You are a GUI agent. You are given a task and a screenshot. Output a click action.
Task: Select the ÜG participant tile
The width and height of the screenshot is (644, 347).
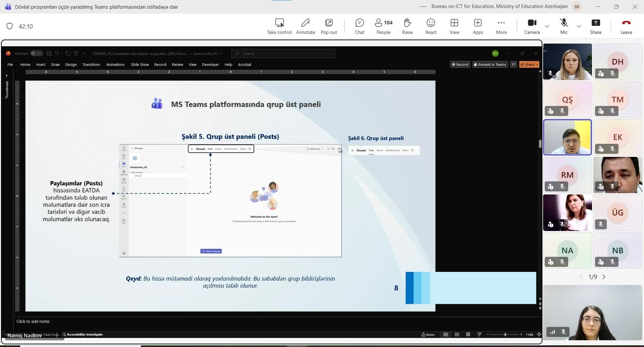pyautogui.click(x=618, y=213)
